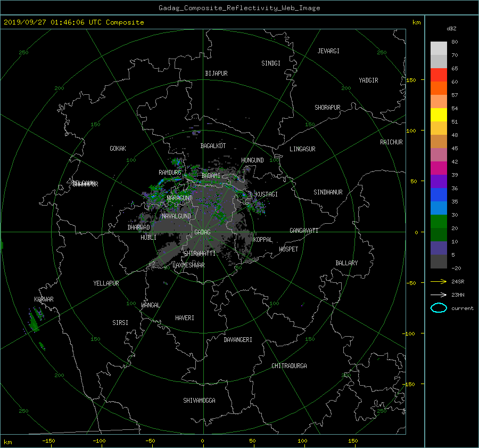Pick the dark gray -20 dBZ swatch
Screen dimensions: 479x448
coord(439,261)
